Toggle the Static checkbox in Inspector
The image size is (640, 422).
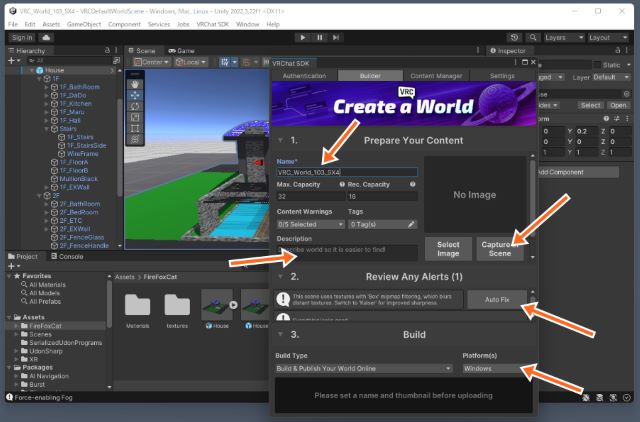(597, 65)
